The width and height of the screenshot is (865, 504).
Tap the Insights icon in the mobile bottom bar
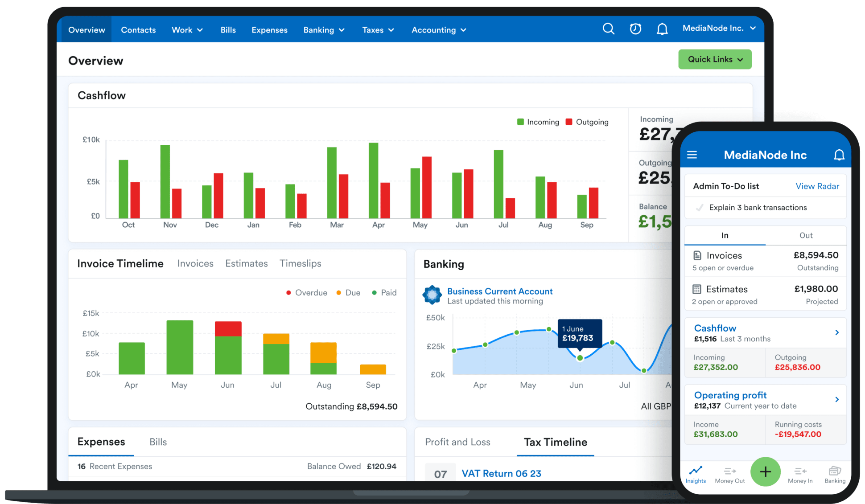point(695,474)
